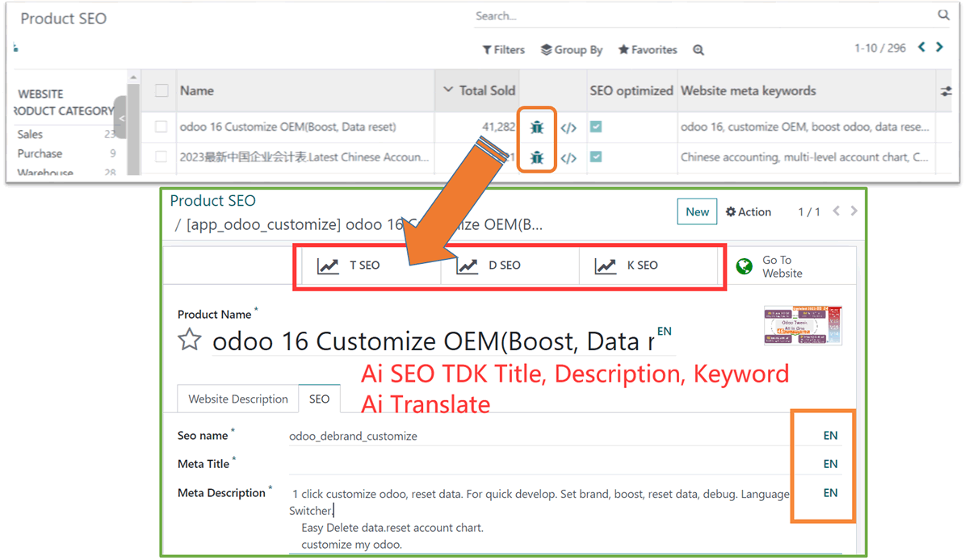Toggle select-all checkbox in list header
This screenshot has height=560, width=969.
pyautogui.click(x=161, y=90)
